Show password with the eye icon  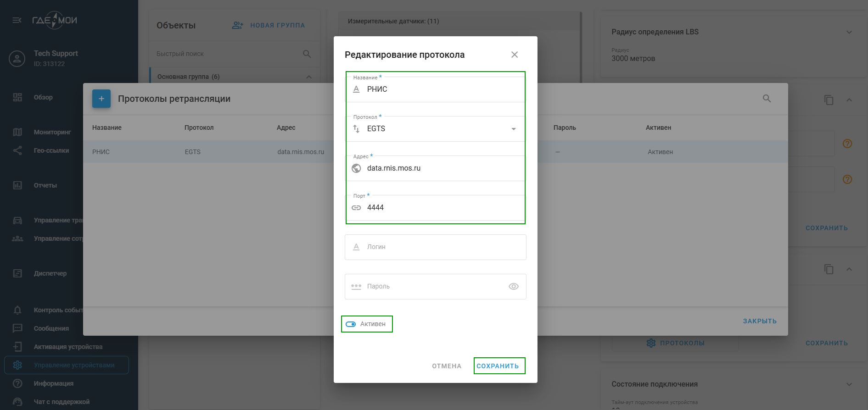pyautogui.click(x=514, y=287)
